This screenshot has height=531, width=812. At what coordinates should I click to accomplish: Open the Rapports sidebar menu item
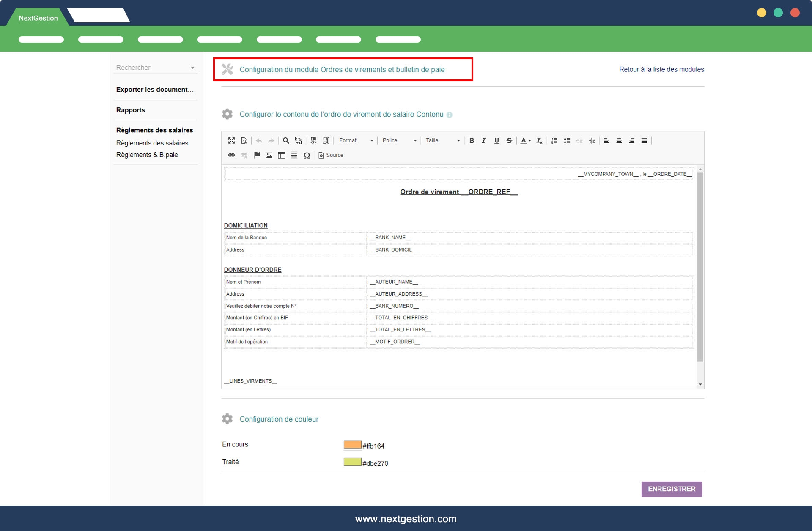131,110
